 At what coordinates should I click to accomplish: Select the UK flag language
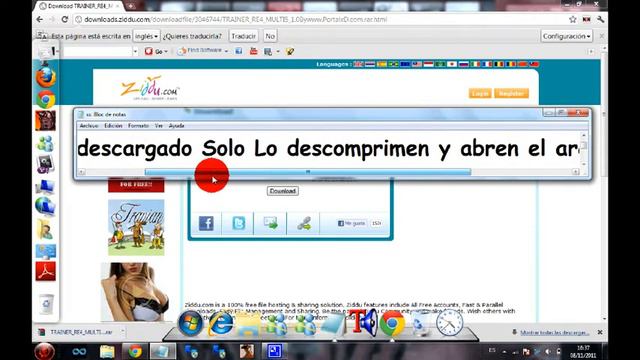point(358,64)
